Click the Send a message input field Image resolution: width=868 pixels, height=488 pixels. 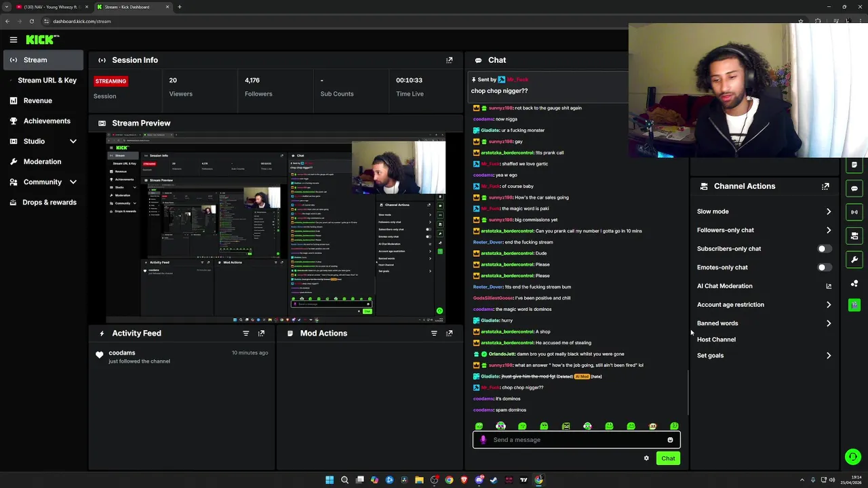click(x=576, y=440)
